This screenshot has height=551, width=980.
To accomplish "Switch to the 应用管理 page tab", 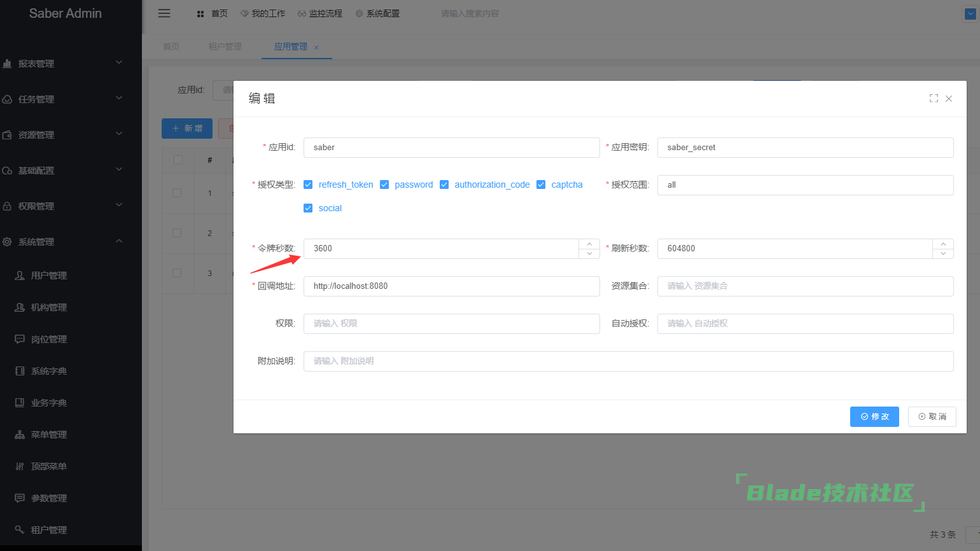I will tap(291, 46).
